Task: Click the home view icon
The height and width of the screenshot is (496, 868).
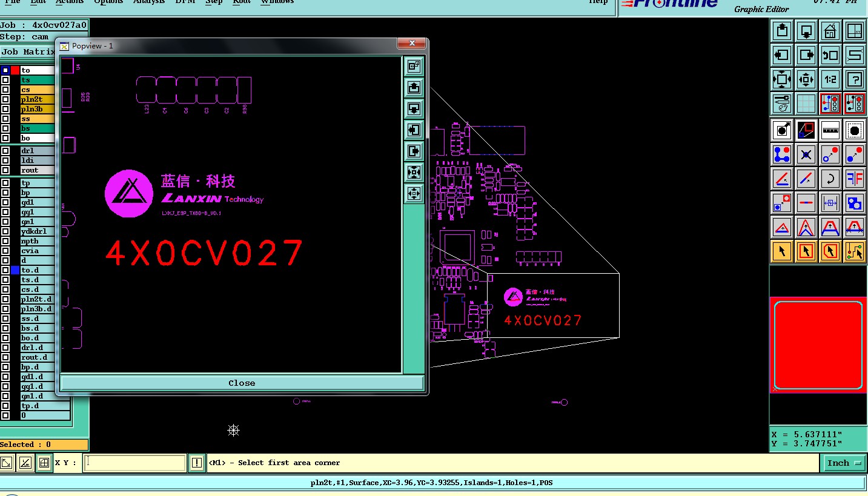Action: 830,31
